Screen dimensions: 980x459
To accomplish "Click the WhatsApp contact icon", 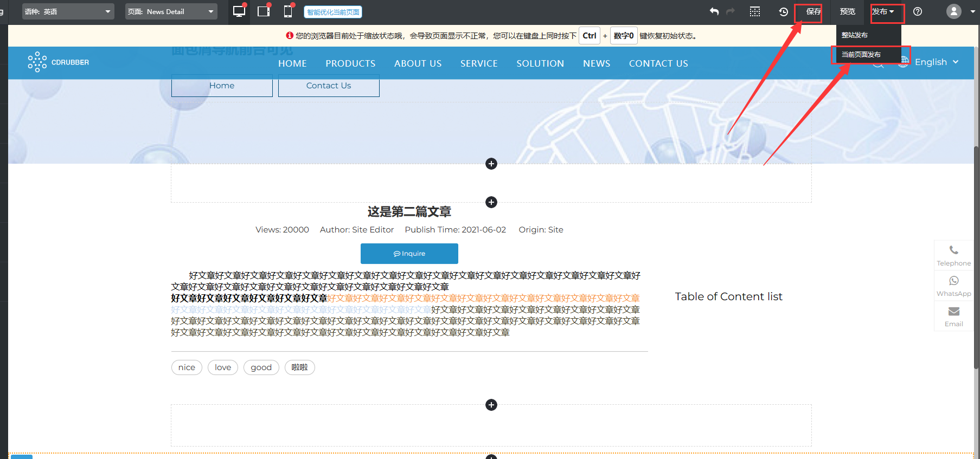I will pos(953,281).
